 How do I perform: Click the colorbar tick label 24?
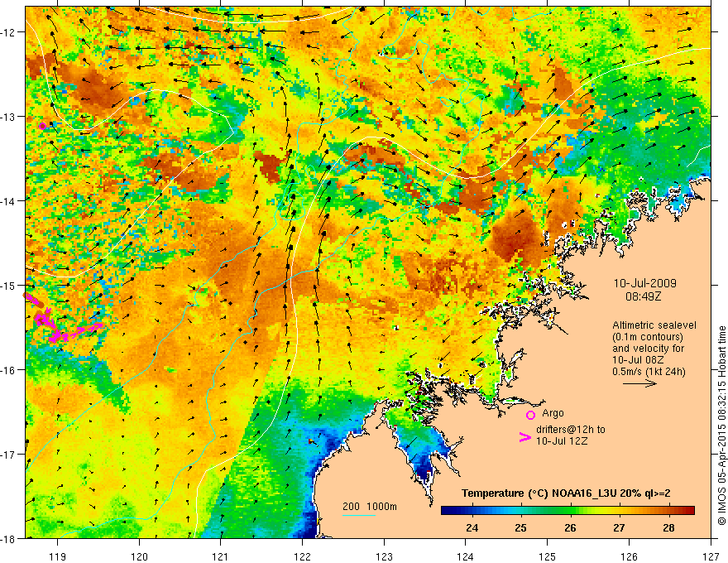472,527
